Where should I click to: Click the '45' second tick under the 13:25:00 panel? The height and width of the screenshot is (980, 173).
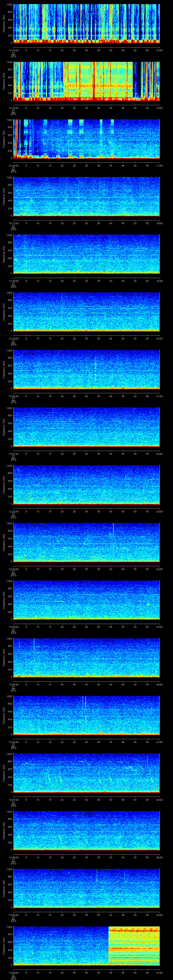click(123, 684)
